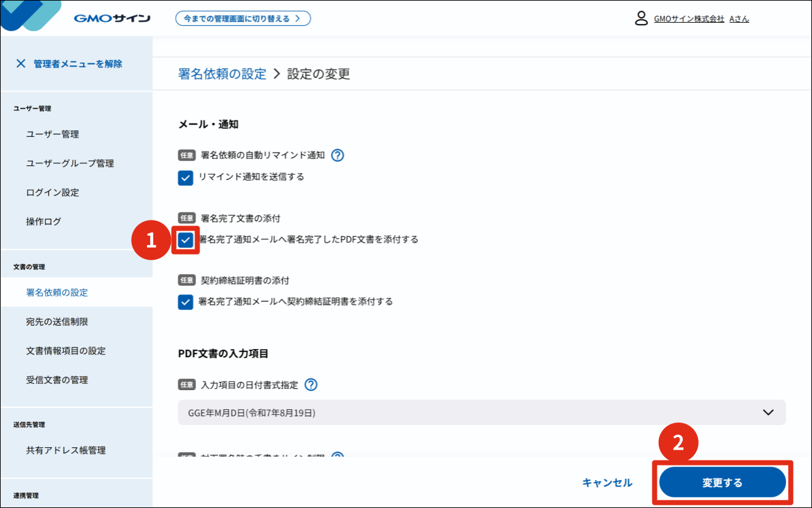
Task: Open ユーザー管理 from the sidebar
Action: pyautogui.click(x=53, y=134)
